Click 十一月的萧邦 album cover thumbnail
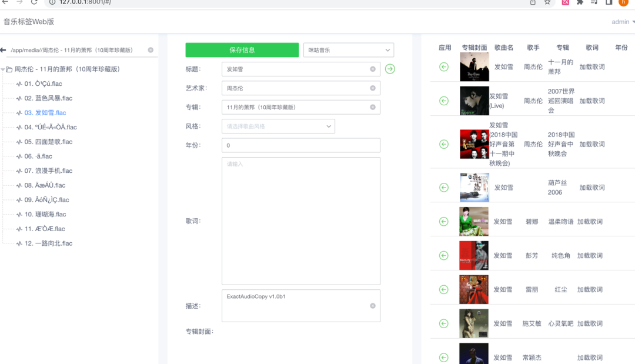This screenshot has height=364, width=635. point(474,67)
